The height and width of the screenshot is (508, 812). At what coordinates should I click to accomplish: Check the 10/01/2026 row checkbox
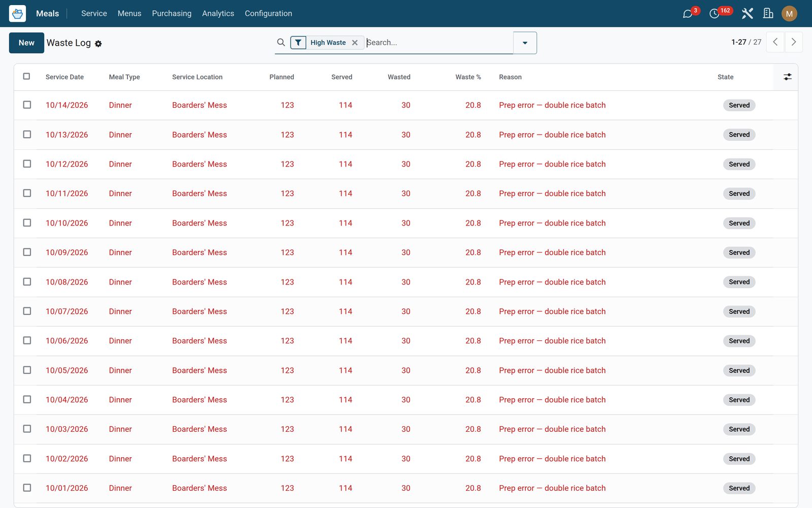tap(27, 488)
